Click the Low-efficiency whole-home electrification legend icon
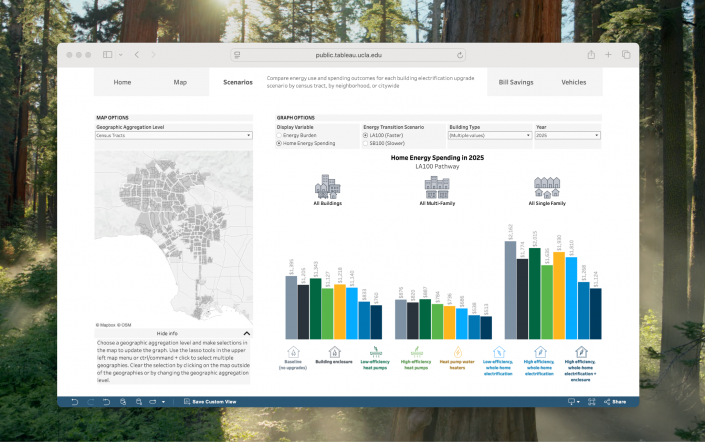705x442 pixels. coord(499,352)
